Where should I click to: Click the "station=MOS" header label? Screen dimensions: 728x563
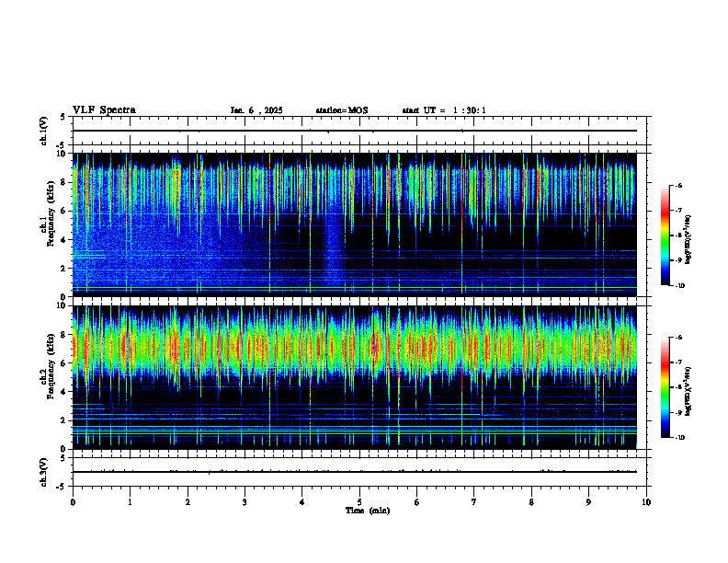(x=342, y=110)
